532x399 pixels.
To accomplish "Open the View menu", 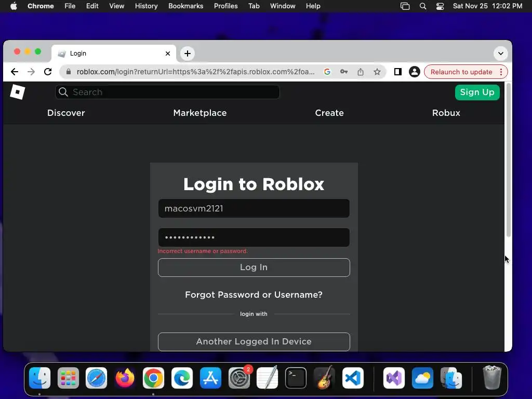I will tap(117, 6).
